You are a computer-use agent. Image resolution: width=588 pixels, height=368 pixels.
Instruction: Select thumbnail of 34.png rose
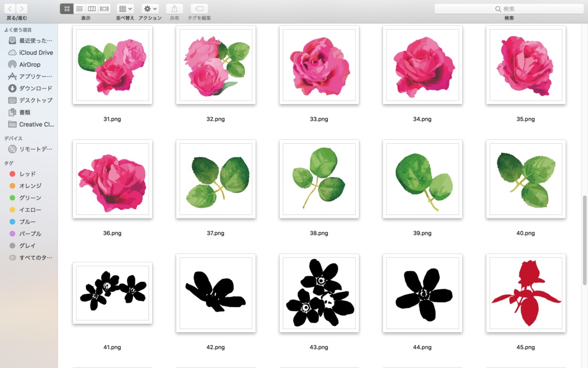click(x=422, y=65)
